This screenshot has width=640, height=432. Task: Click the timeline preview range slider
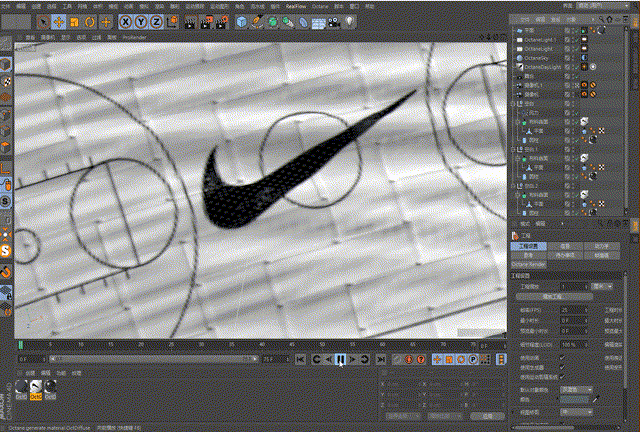coord(153,359)
